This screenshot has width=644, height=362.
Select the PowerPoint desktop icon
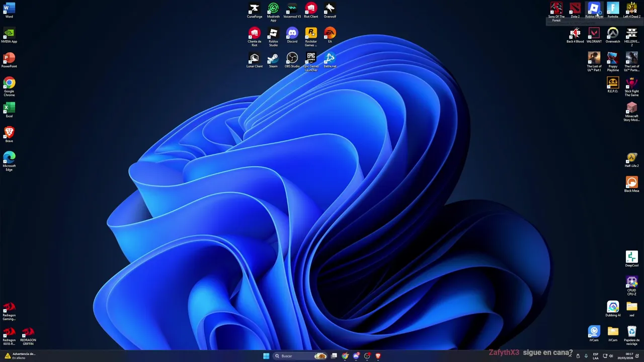click(x=9, y=60)
